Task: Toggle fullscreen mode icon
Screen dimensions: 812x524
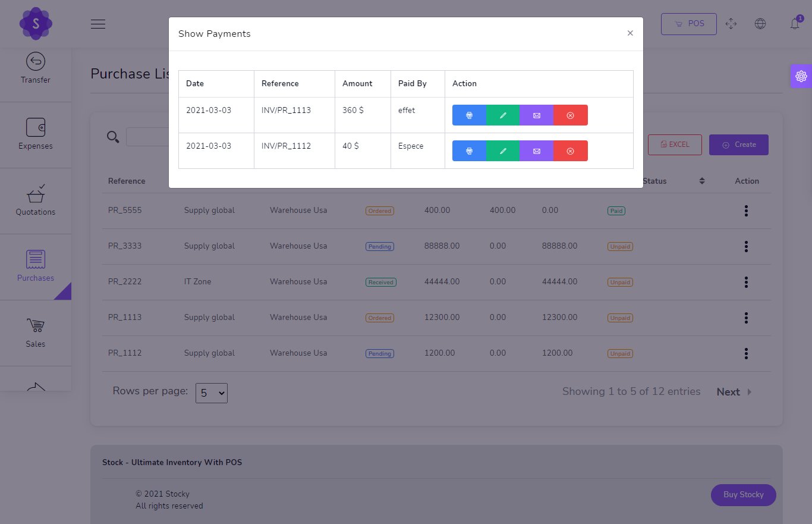Action: click(x=731, y=24)
